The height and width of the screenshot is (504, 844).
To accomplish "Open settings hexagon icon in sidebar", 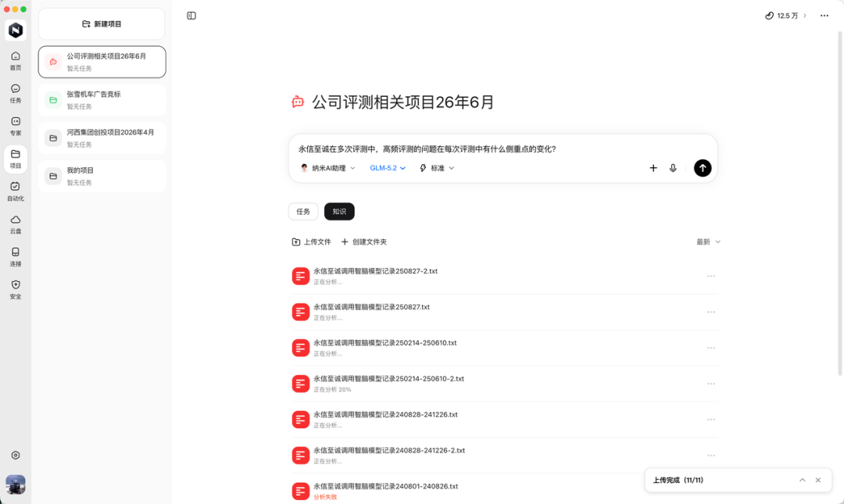I will [x=16, y=456].
